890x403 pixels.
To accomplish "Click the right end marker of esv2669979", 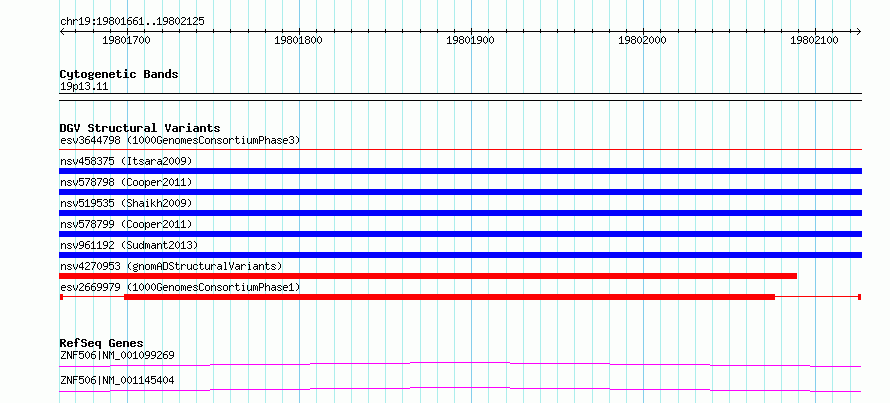I will (860, 297).
